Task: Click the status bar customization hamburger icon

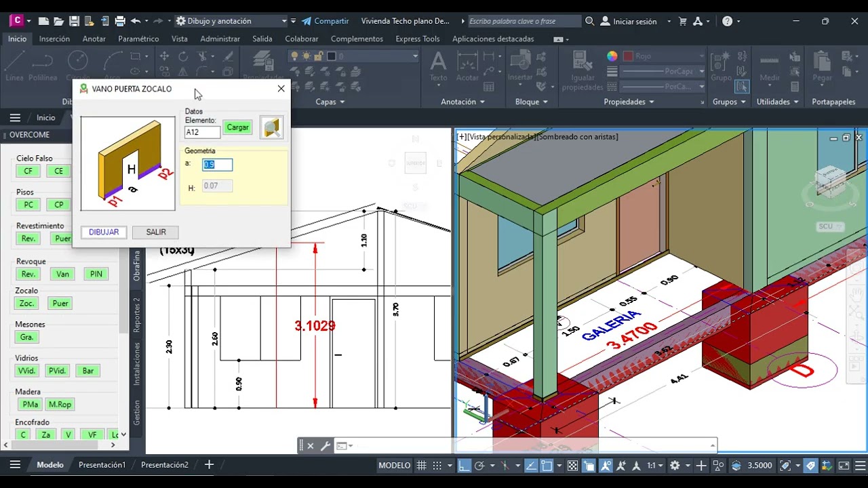Action: (x=860, y=466)
